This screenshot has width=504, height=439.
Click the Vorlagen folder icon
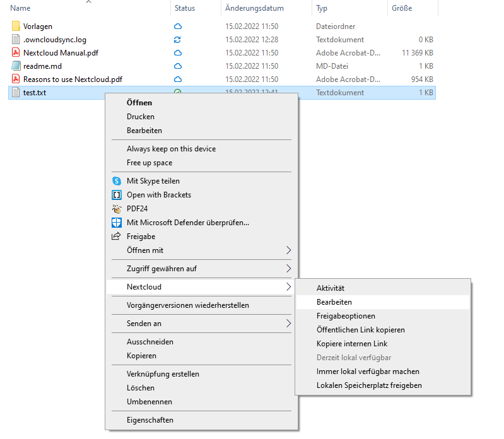pos(16,26)
